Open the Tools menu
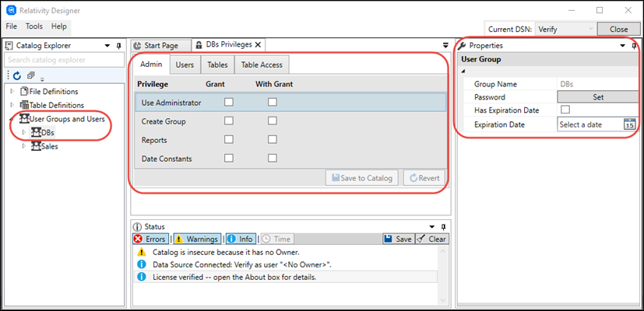This screenshot has height=311, width=644. pyautogui.click(x=34, y=26)
